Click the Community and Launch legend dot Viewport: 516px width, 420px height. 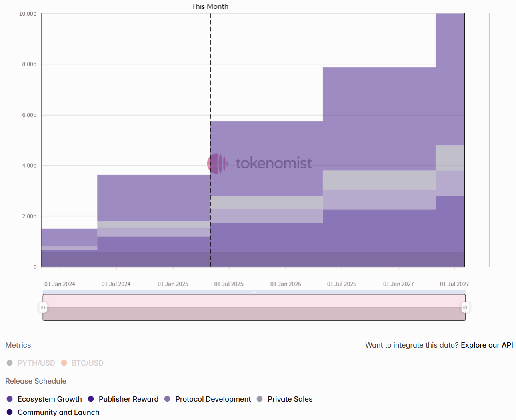pyautogui.click(x=10, y=412)
